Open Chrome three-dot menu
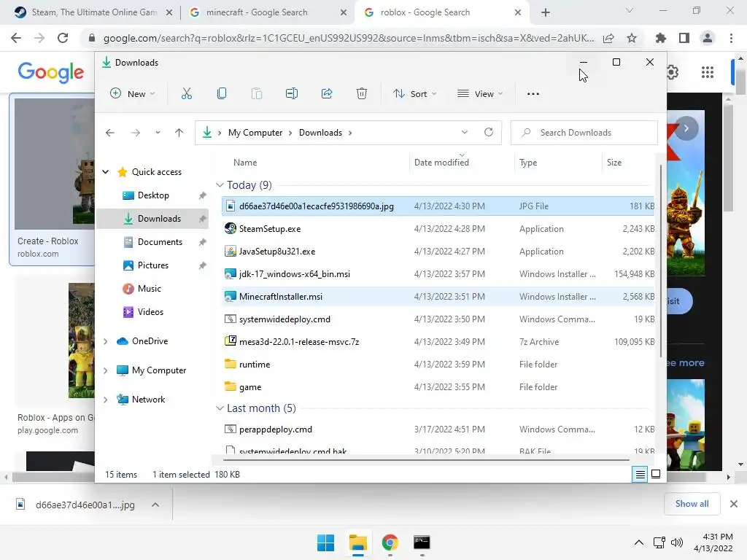Viewport: 747px width, 560px height. click(731, 38)
